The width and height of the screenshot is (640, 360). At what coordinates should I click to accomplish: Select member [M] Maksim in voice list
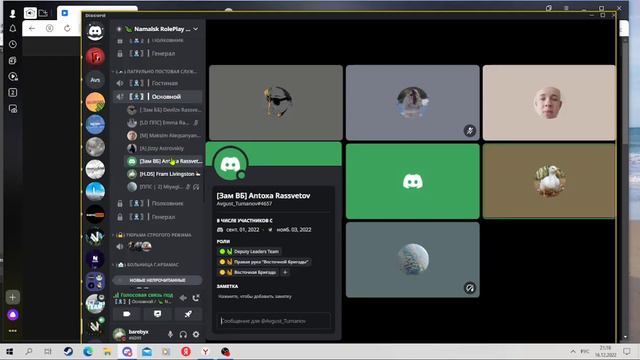(164, 136)
